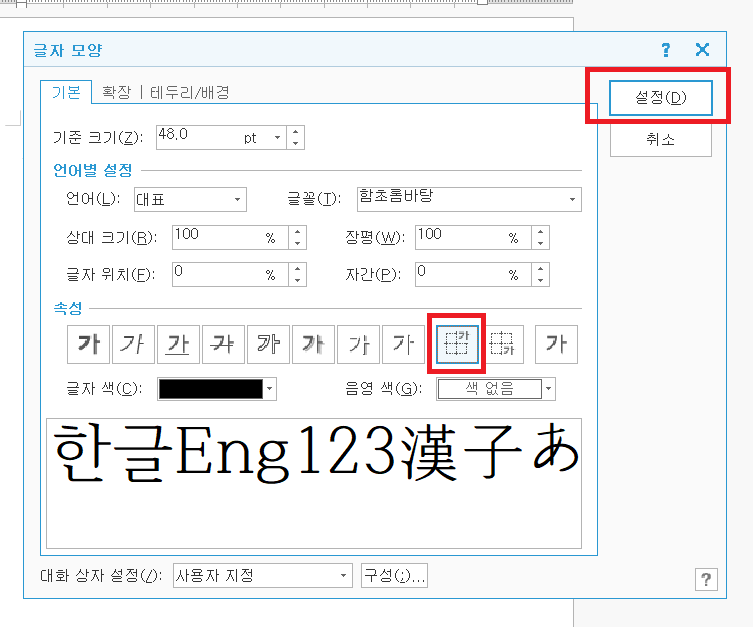Click the black 글자 색 swatch
This screenshot has height=627, width=753.
[211, 389]
